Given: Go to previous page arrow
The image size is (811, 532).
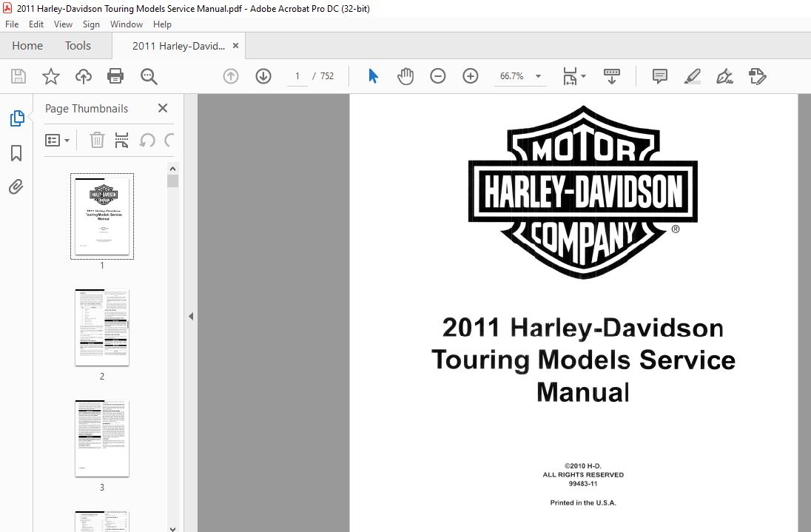Looking at the screenshot, I should (x=231, y=76).
